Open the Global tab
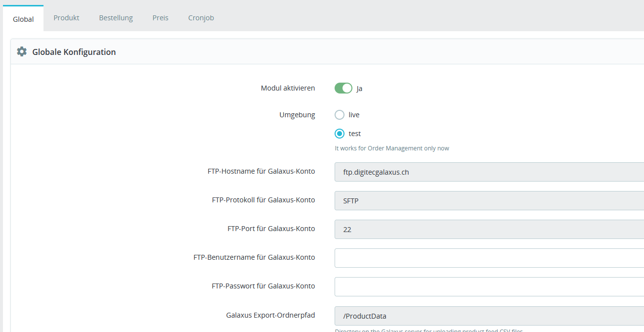The height and width of the screenshot is (332, 644). click(x=23, y=19)
